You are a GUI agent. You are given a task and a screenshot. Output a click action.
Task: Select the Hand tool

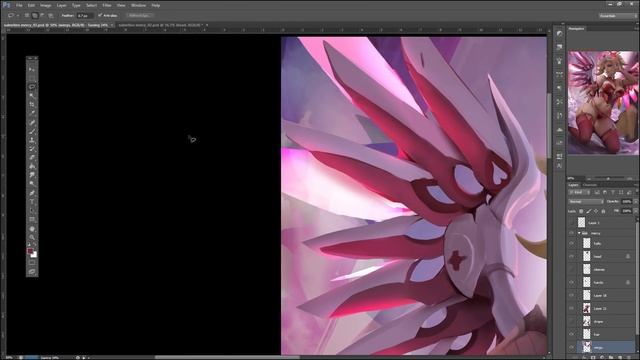[32, 229]
